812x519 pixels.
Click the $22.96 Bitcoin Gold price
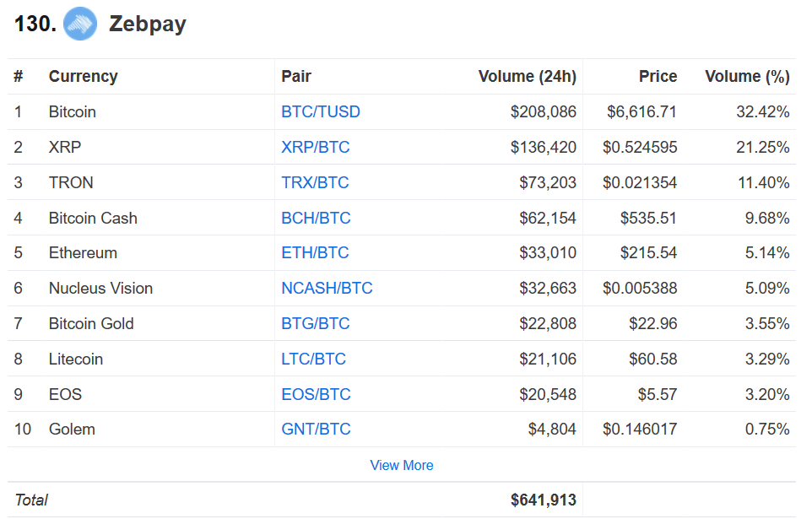(x=653, y=324)
